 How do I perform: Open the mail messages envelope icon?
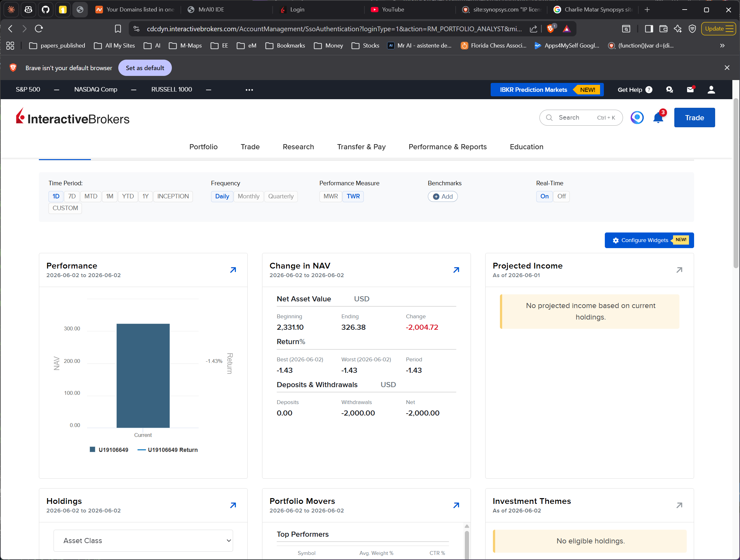pos(691,89)
